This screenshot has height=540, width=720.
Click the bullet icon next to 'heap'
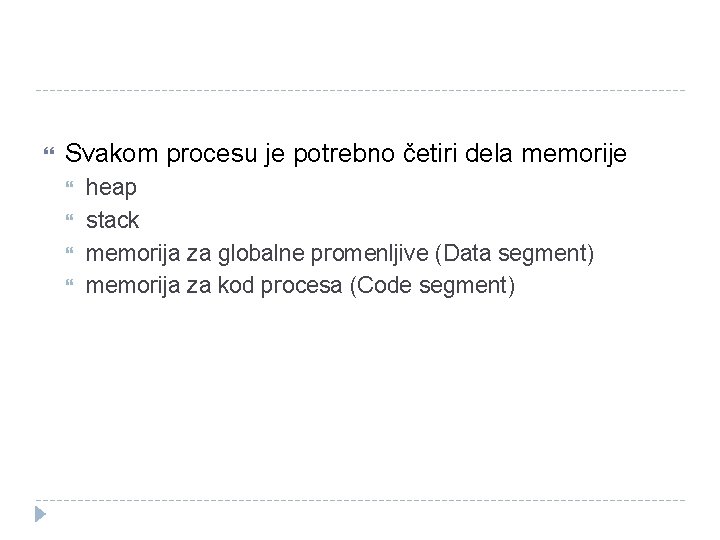(x=70, y=187)
